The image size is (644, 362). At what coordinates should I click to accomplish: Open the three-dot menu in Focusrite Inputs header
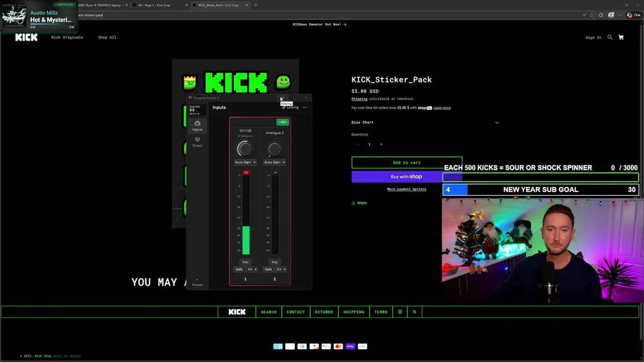click(x=304, y=107)
